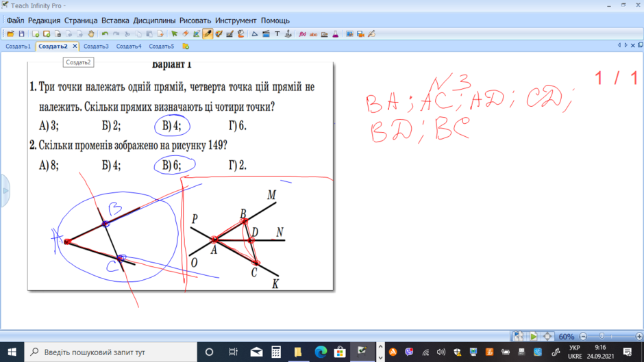Open Task View in taskbar
Viewport: 644px width, 362px height.
pos(234,352)
